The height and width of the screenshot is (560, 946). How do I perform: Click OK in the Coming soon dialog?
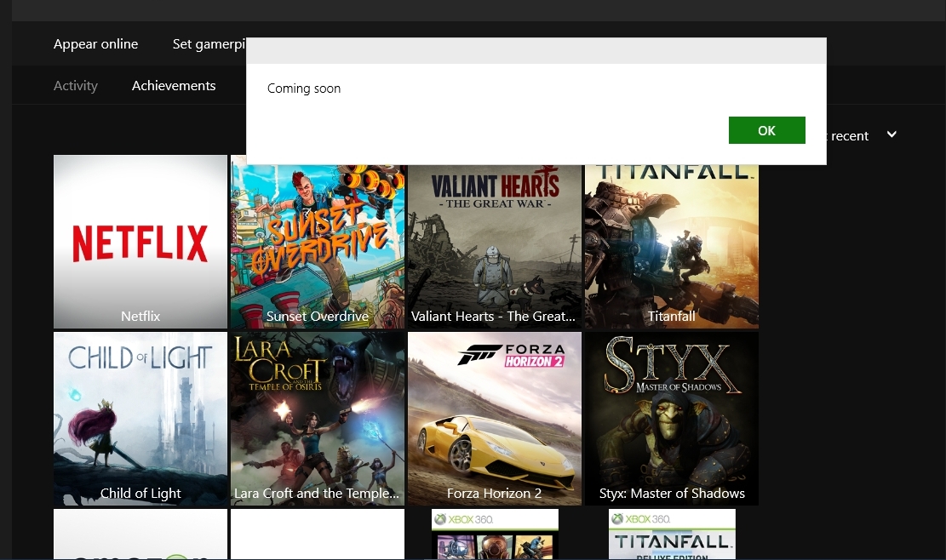(x=767, y=130)
